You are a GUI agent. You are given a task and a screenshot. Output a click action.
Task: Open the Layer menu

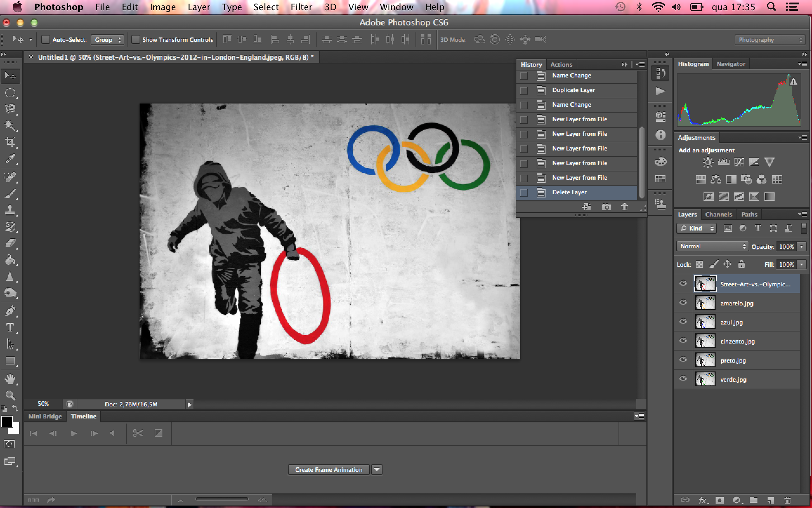(x=199, y=7)
